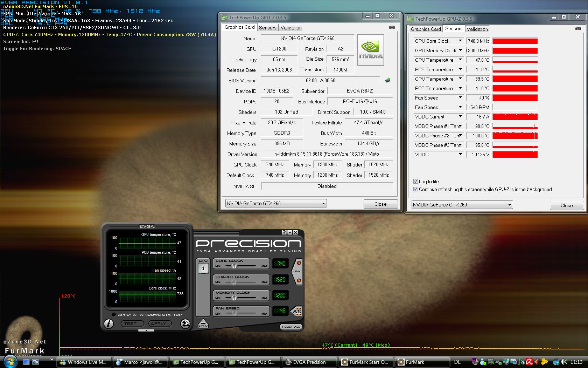Open EVGA Precision taskbar button
This screenshot has width=588, height=368.
coord(309,362)
